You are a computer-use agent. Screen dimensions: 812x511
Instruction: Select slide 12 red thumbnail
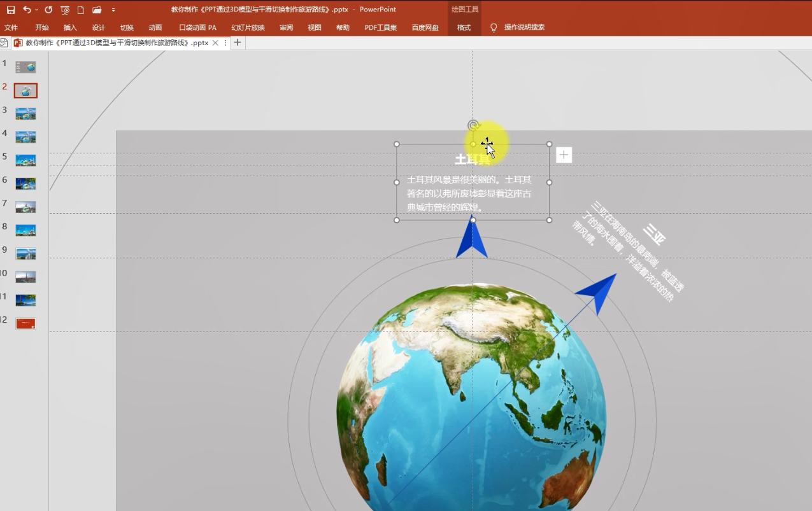pyautogui.click(x=25, y=323)
